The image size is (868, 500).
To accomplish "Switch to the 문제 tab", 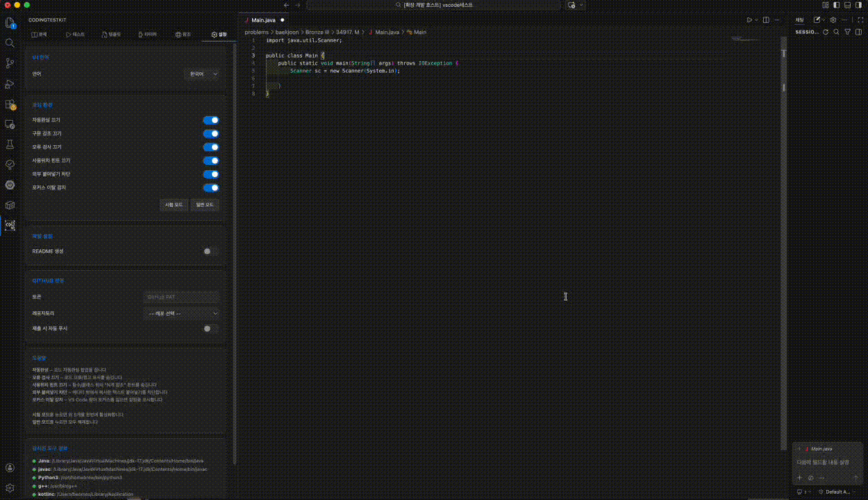I will pos(39,34).
